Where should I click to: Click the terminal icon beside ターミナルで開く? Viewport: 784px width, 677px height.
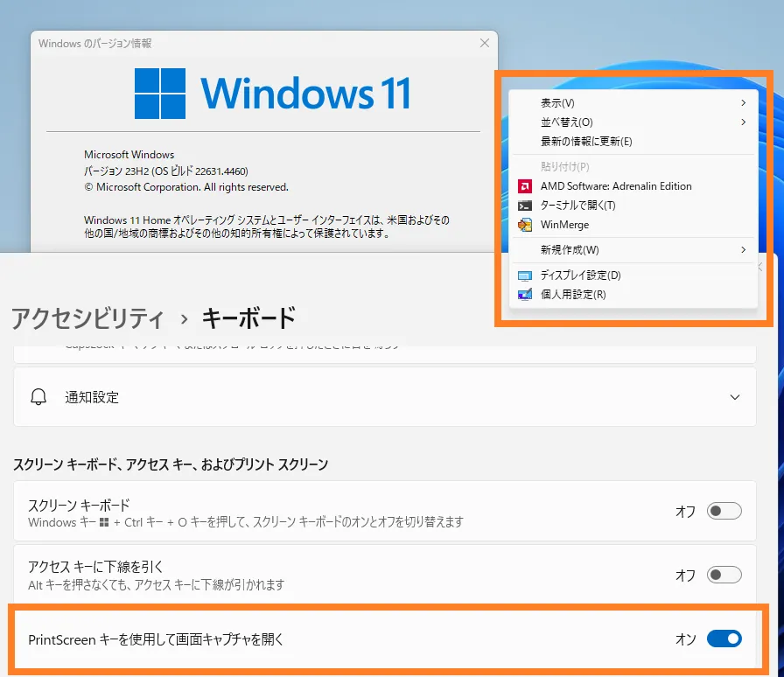524,206
